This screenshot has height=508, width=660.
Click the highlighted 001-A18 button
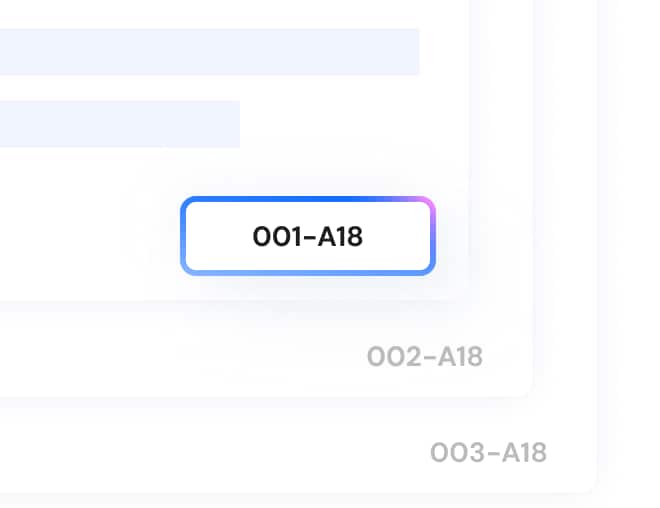tap(307, 236)
